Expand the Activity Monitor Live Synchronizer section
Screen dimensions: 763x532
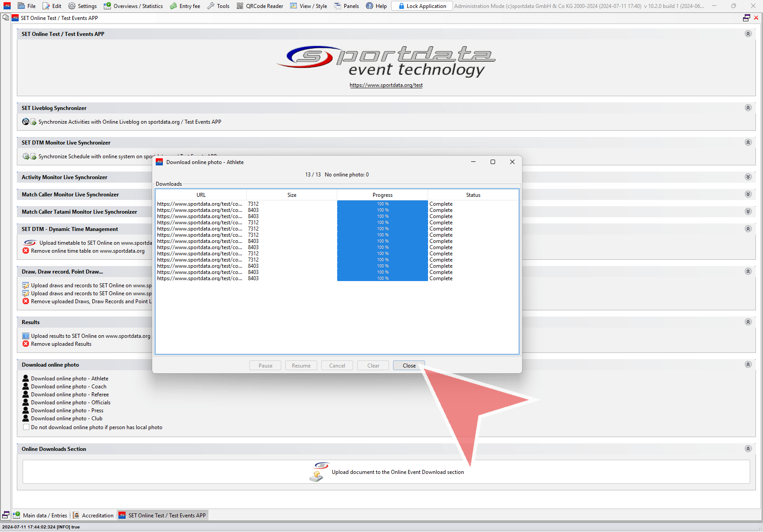[x=748, y=177]
